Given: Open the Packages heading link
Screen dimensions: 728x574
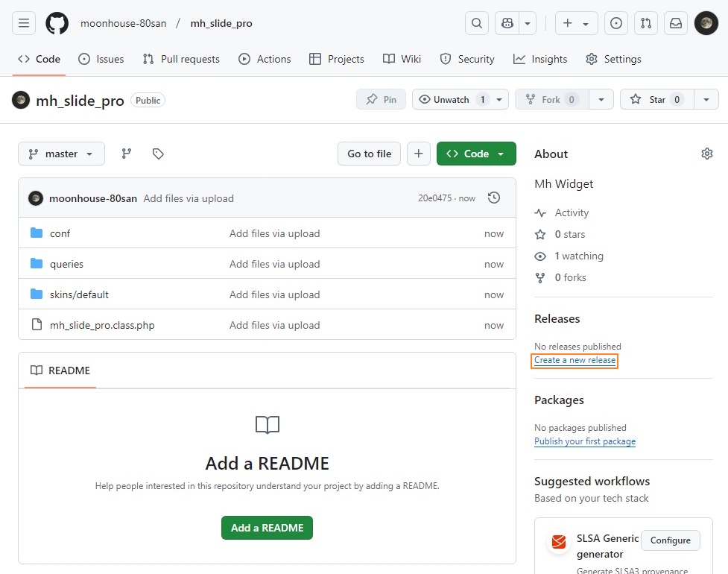Looking at the screenshot, I should coord(559,400).
